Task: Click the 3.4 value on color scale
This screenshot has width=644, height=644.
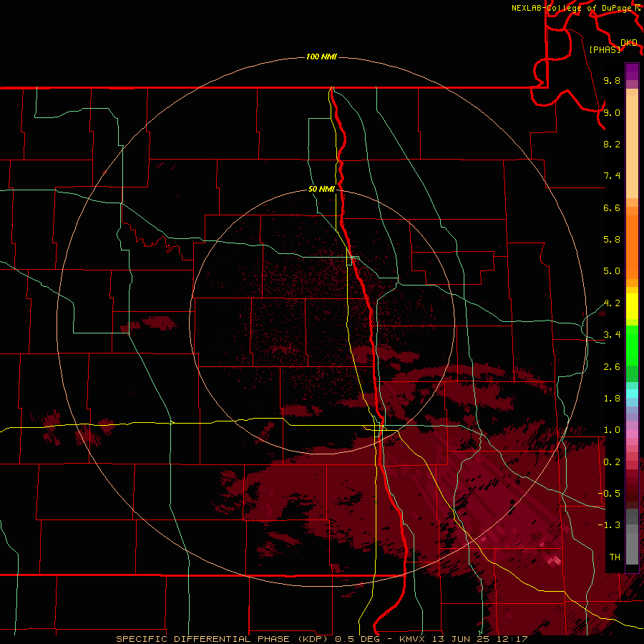Action: click(x=612, y=335)
